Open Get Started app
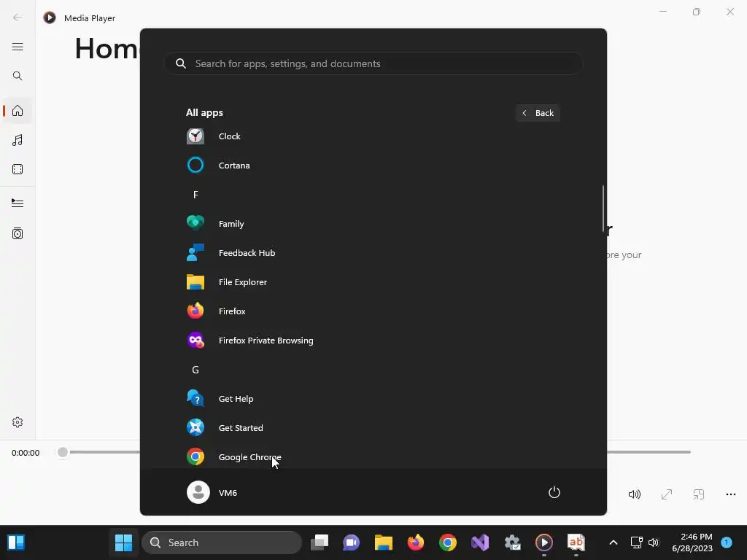 373,427
